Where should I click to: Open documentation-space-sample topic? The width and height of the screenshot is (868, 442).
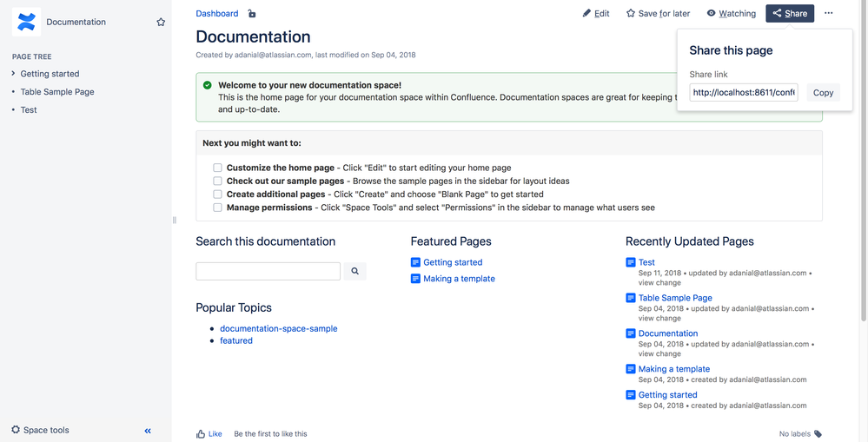click(278, 328)
